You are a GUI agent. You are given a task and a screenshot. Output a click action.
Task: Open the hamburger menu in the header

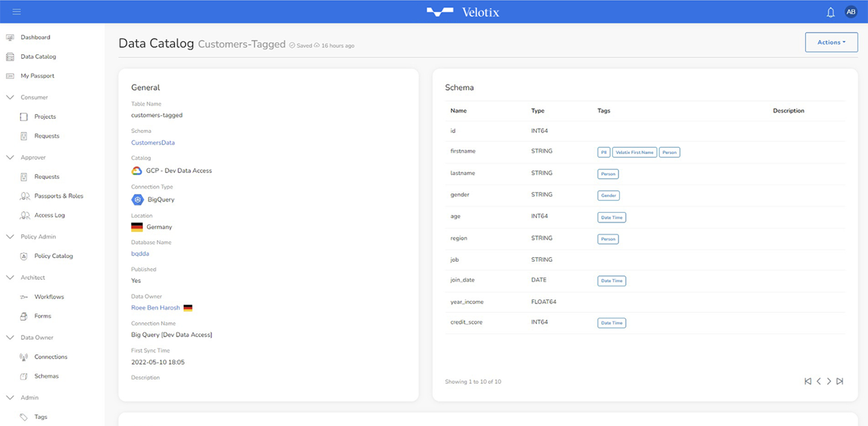pyautogui.click(x=16, y=12)
